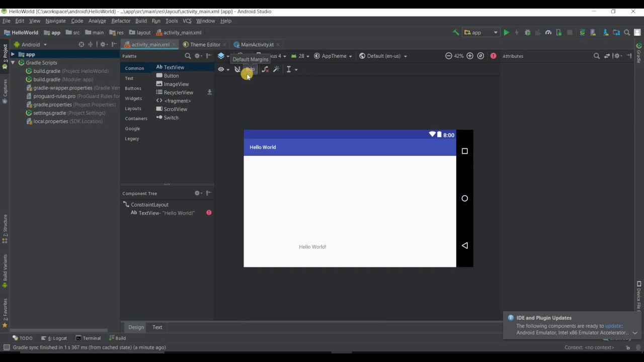Click the RecyclerView download icon in the Palette
The height and width of the screenshot is (362, 644).
[x=209, y=93]
